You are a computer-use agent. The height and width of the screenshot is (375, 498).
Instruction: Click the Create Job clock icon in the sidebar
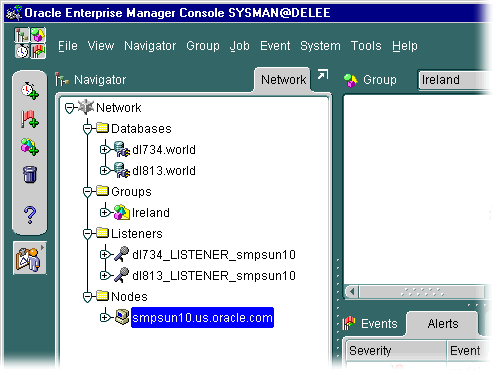[x=30, y=90]
